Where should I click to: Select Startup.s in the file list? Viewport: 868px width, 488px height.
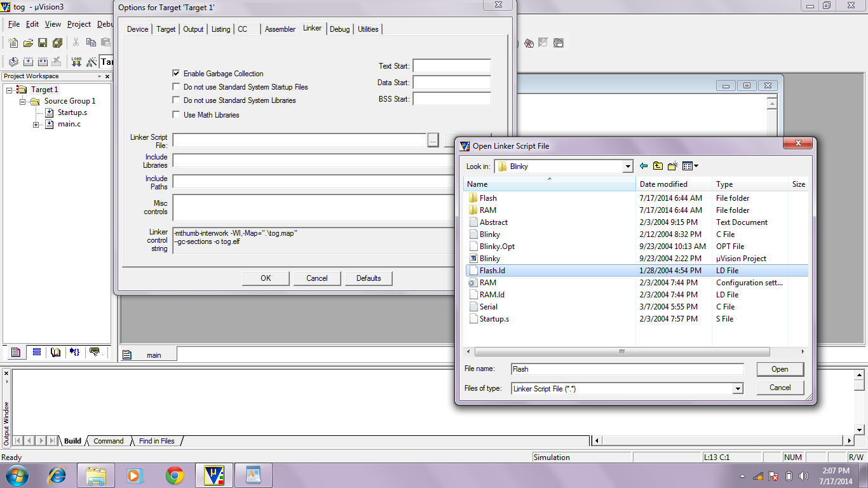[494, 319]
